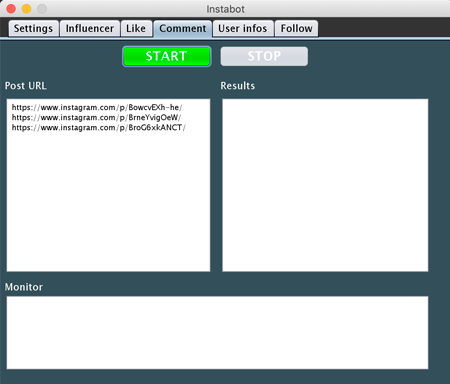The height and width of the screenshot is (384, 450).
Task: Select the URL ending in BroG6xkANCT/
Action: click(x=99, y=128)
